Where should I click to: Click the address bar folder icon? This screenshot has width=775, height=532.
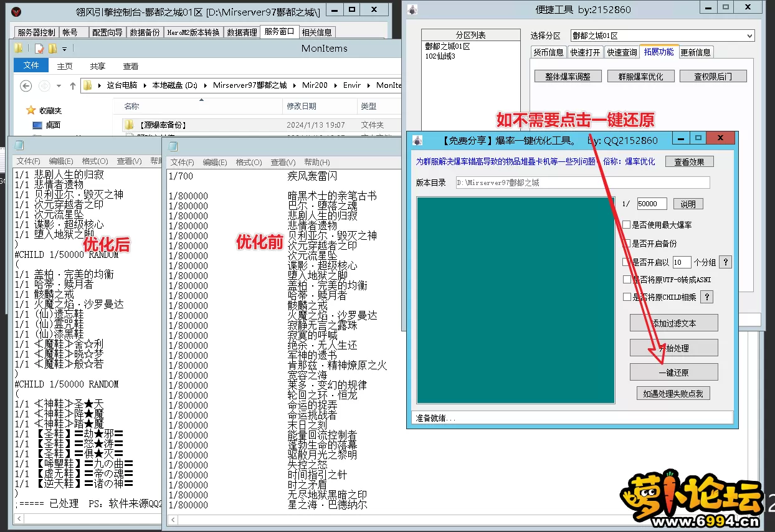(x=88, y=85)
